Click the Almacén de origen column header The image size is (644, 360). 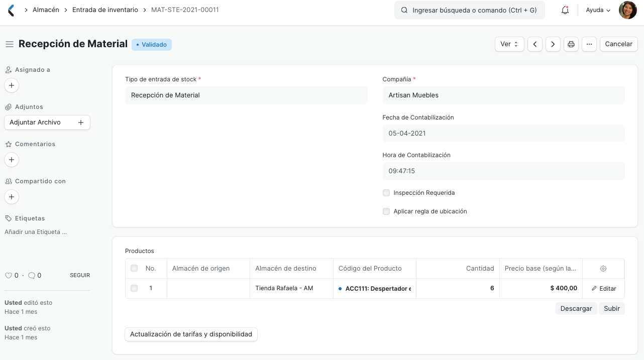click(x=208, y=269)
